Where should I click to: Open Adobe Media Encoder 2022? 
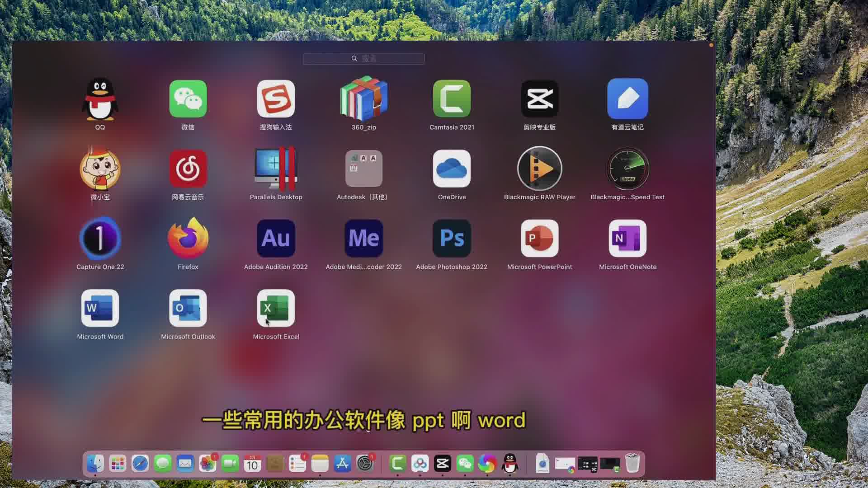(x=364, y=239)
